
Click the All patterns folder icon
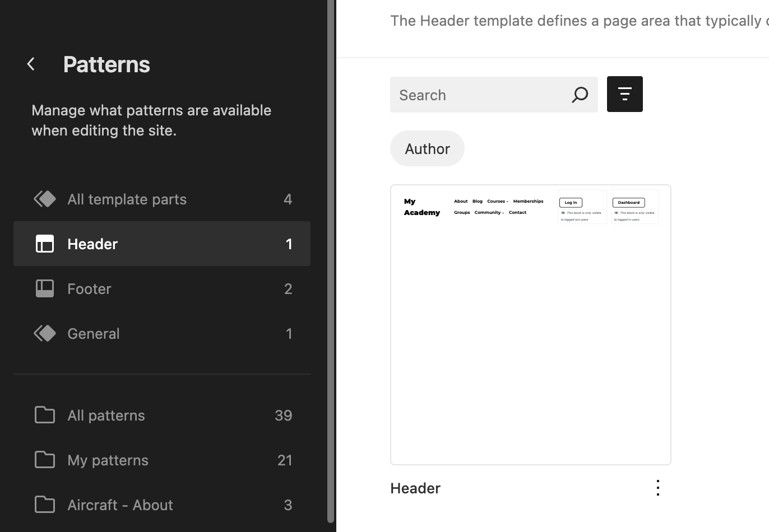45,415
